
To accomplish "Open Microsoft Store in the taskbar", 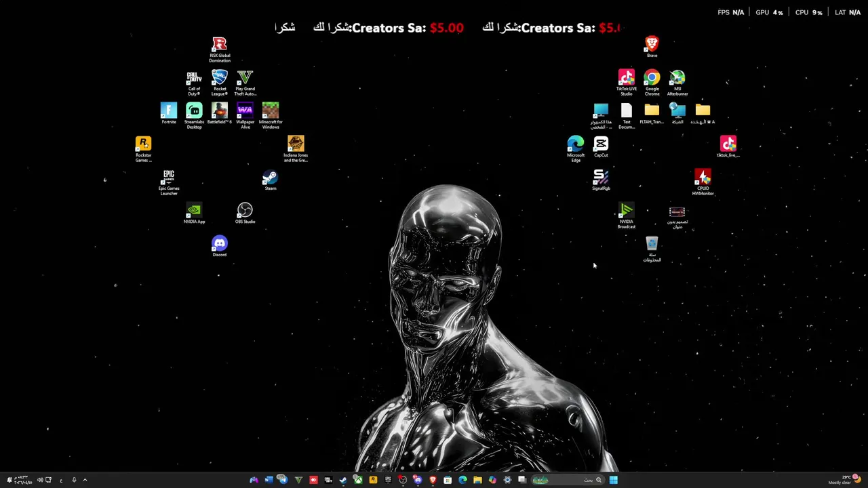I will (448, 480).
